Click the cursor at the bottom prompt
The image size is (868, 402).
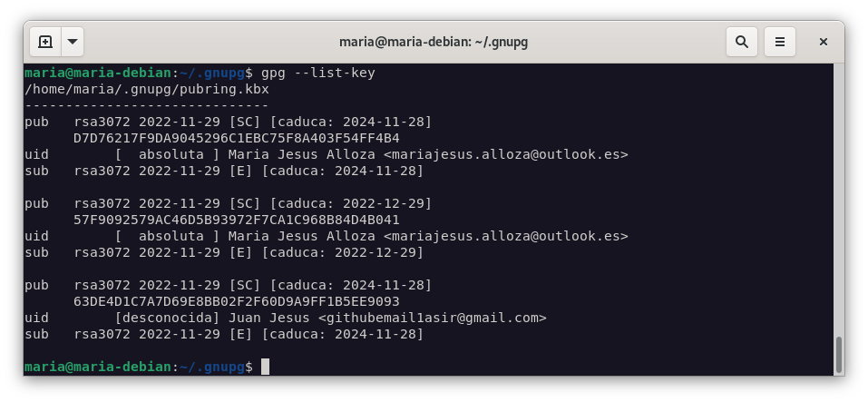(x=265, y=367)
